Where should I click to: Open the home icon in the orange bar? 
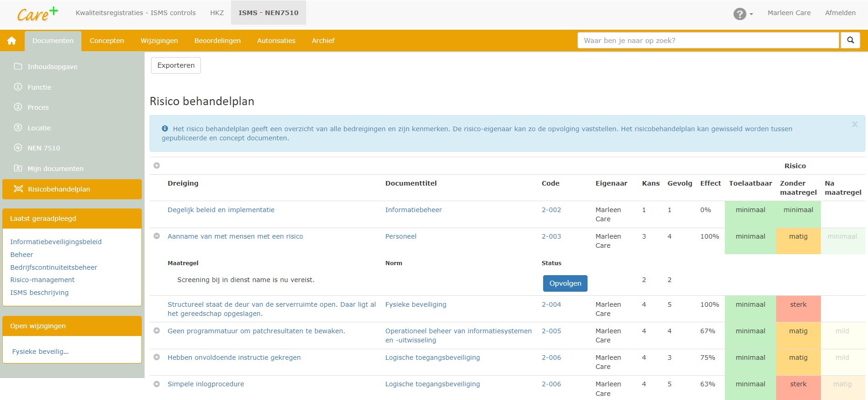tap(12, 41)
